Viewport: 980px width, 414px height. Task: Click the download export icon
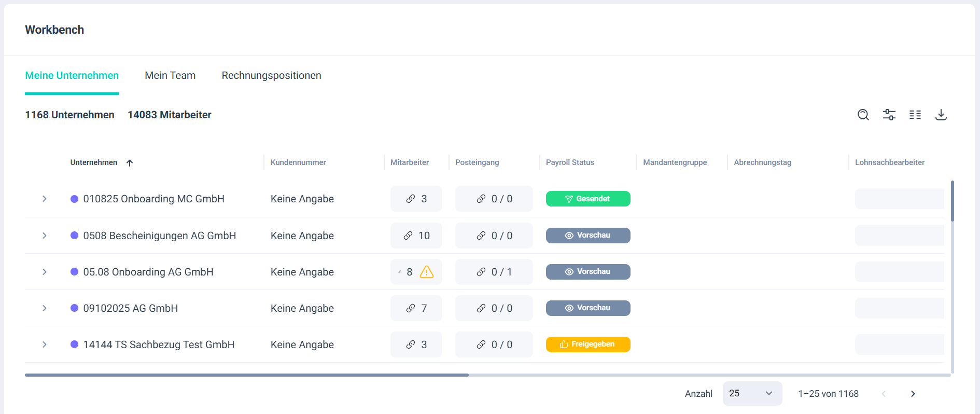[941, 115]
